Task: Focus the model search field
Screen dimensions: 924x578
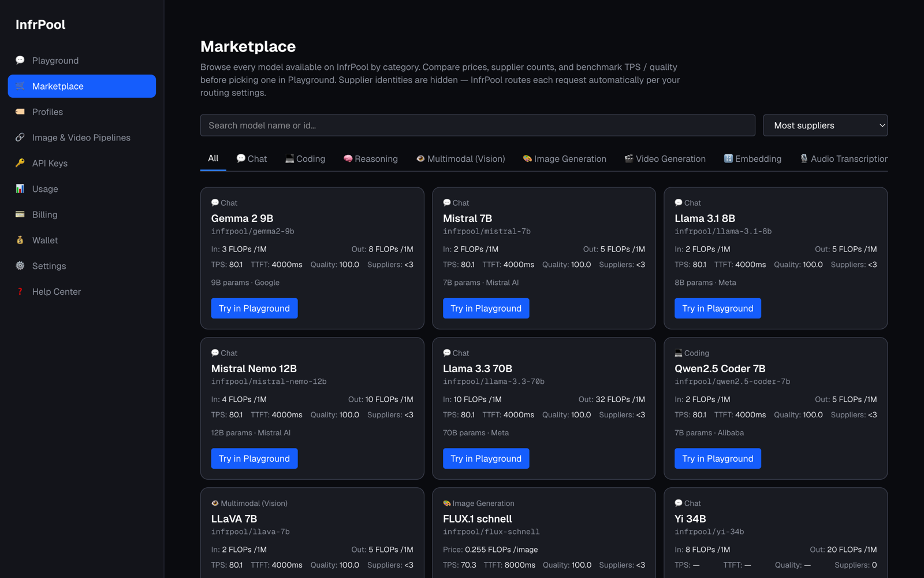Action: point(478,125)
